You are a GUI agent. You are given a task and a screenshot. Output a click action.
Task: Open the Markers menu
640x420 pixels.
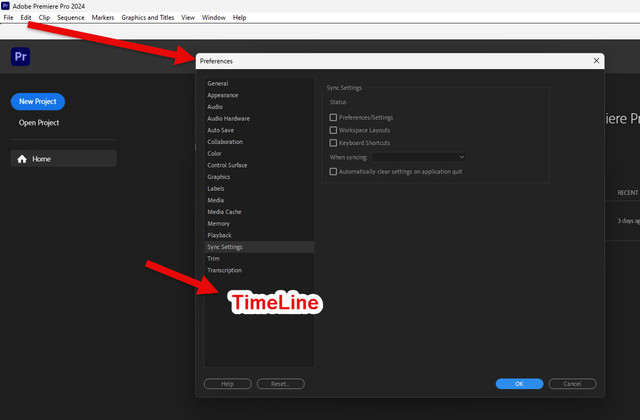click(103, 18)
